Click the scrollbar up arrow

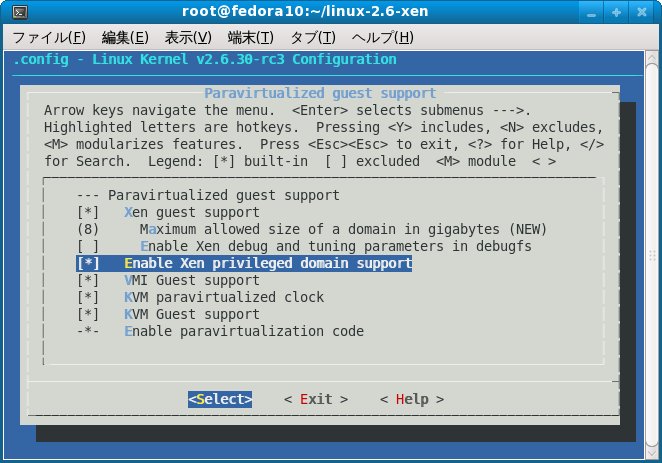point(652,57)
